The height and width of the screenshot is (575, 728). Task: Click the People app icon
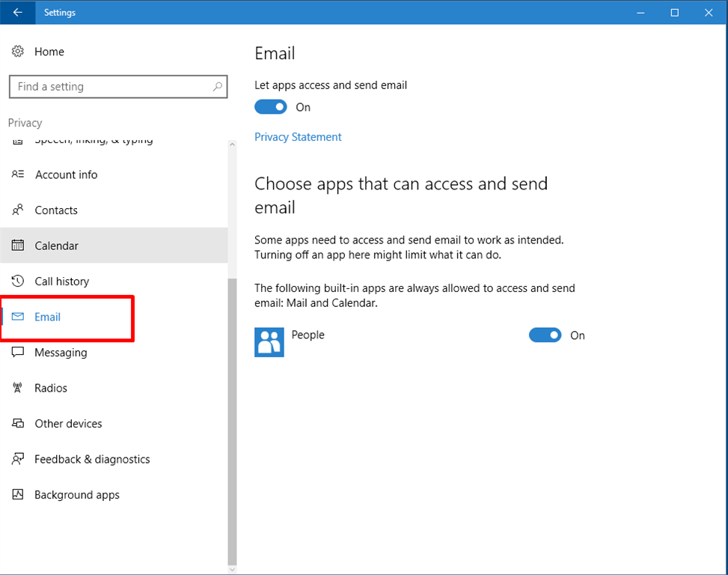point(269,342)
